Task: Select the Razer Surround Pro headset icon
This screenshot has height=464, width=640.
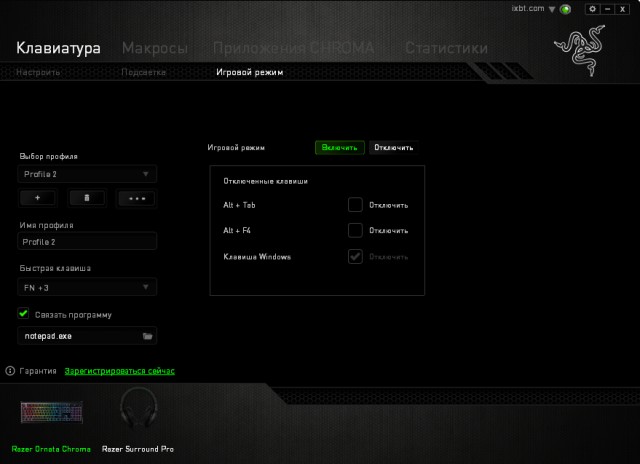Action: 138,410
